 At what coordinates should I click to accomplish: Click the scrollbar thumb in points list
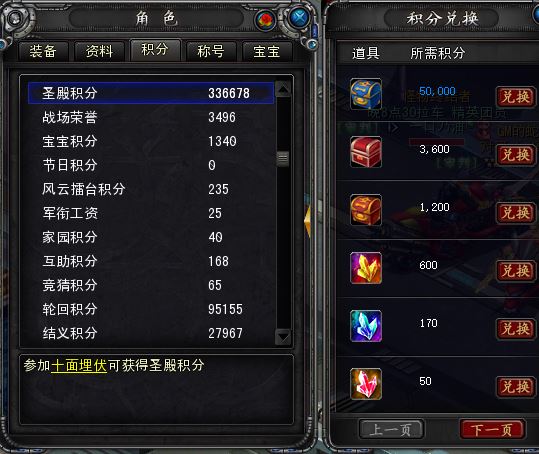coord(283,158)
